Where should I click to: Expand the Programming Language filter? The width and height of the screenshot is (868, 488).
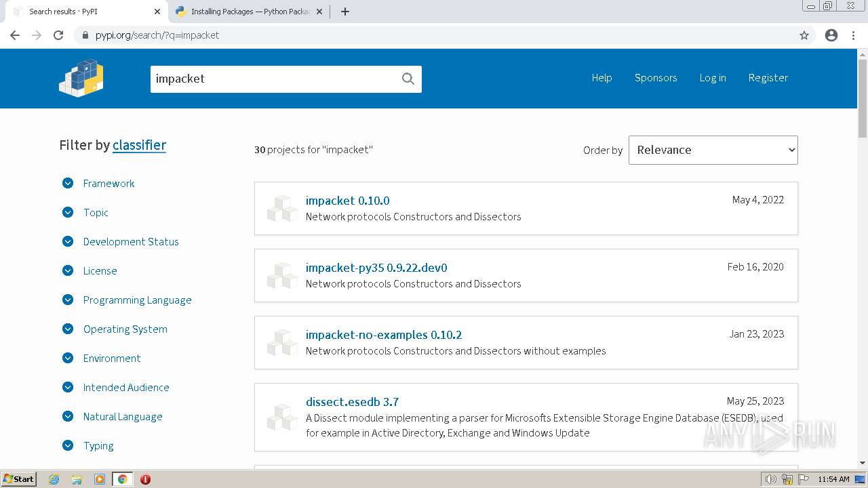pos(126,300)
